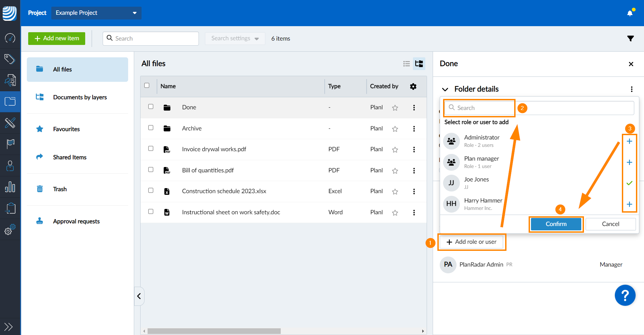The image size is (644, 335).
Task: Select Invoice drywall works.pdf checkbox
Action: coord(151,149)
